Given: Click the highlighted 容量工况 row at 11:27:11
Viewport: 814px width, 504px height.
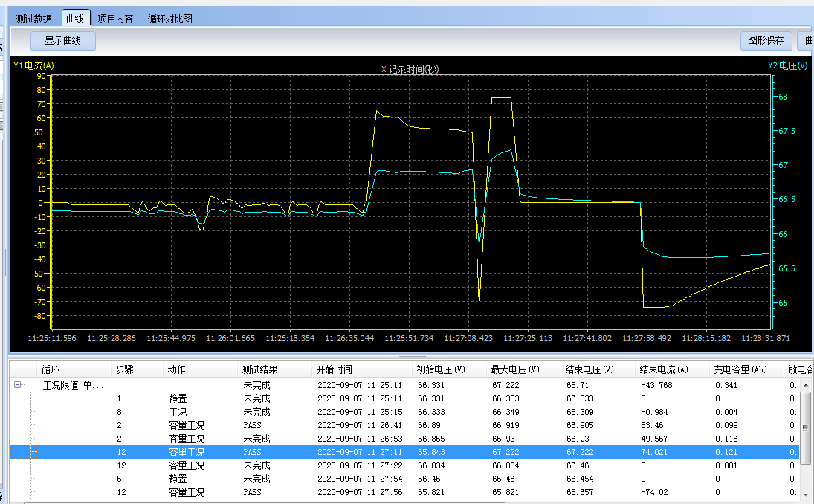Looking at the screenshot, I should pyautogui.click(x=186, y=452).
